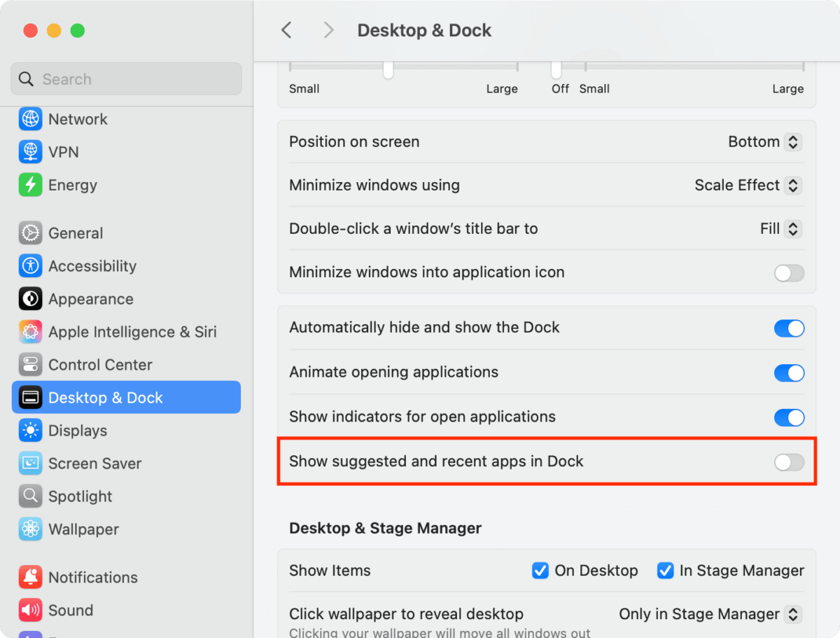This screenshot has height=638, width=840.
Task: Click the Wallpaper flower icon
Action: (x=30, y=529)
